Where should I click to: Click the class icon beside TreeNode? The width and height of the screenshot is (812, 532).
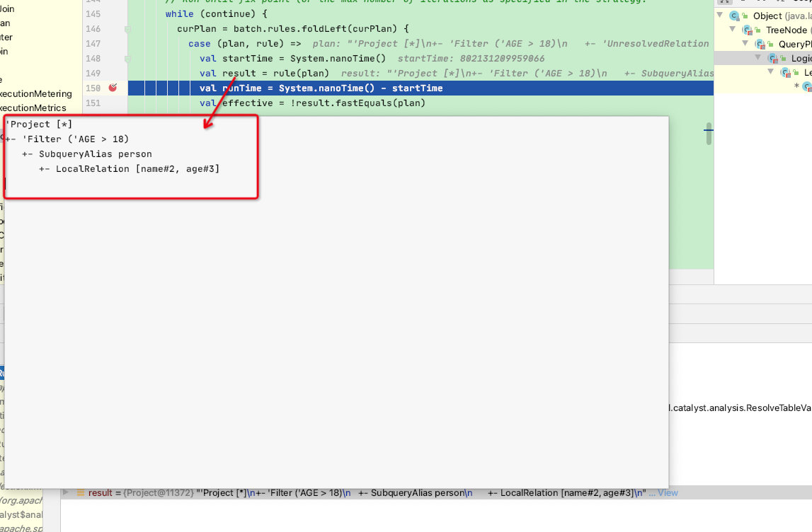[x=748, y=30]
